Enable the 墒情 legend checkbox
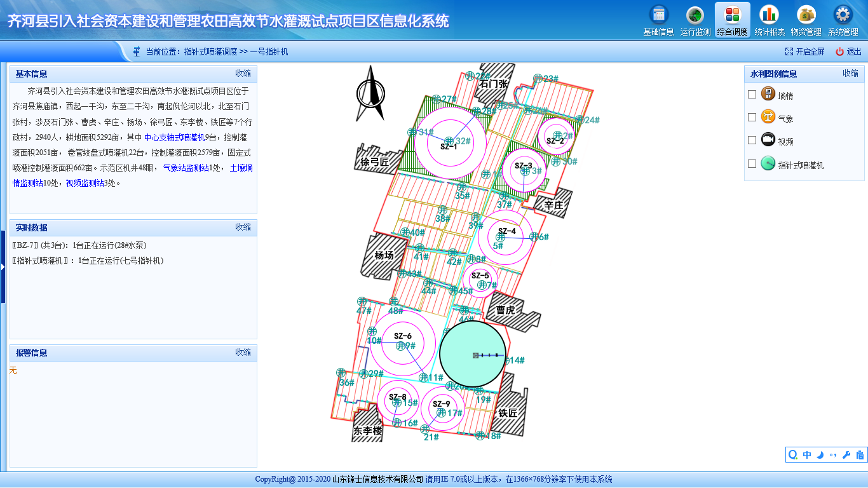The height and width of the screenshot is (488, 868). tap(752, 95)
